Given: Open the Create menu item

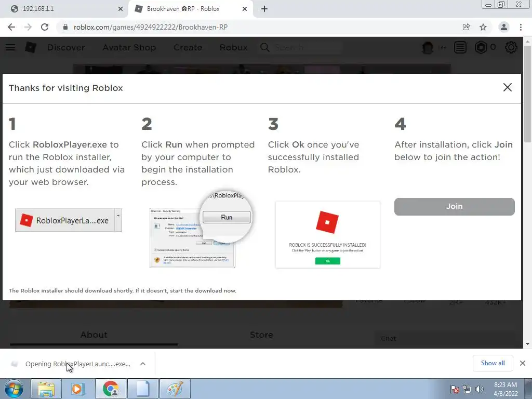Looking at the screenshot, I should click(x=188, y=47).
